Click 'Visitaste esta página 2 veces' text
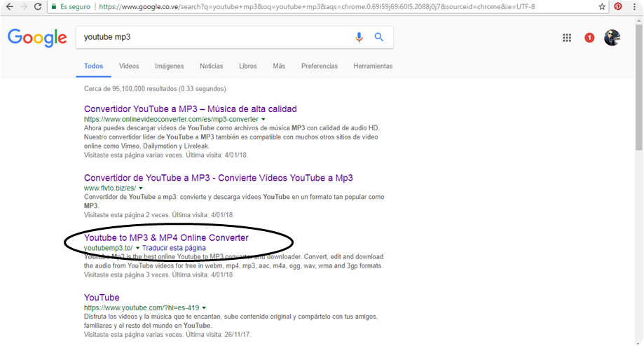This screenshot has width=644, height=346. [x=127, y=215]
